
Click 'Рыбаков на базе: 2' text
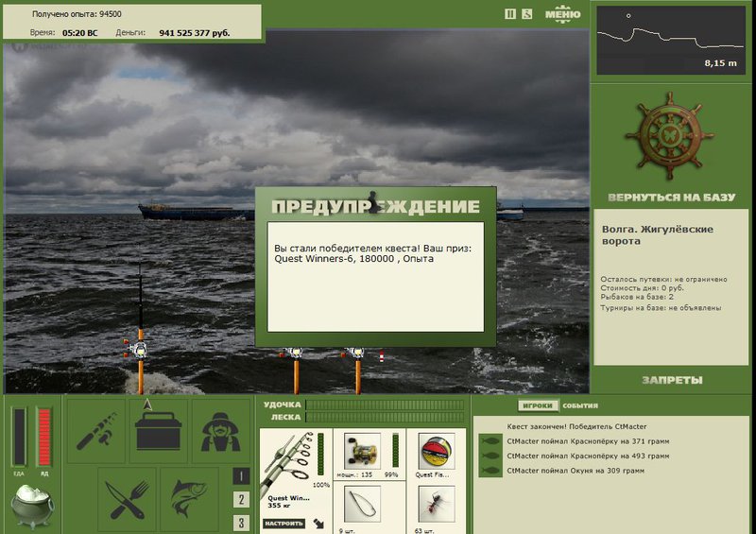(x=637, y=297)
